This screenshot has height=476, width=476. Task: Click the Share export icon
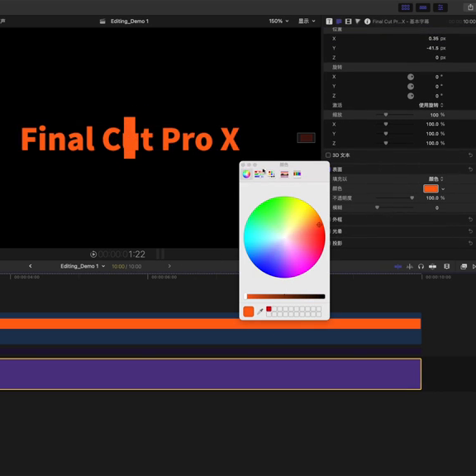click(x=470, y=7)
